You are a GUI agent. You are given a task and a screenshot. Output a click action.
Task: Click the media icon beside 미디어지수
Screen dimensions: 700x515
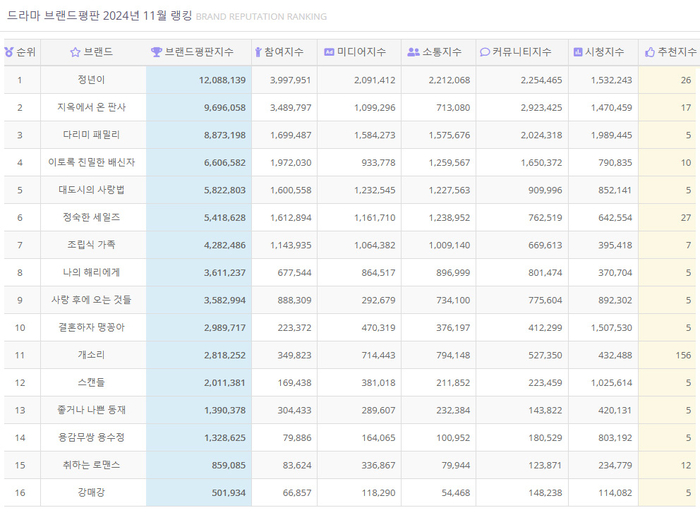coord(329,52)
